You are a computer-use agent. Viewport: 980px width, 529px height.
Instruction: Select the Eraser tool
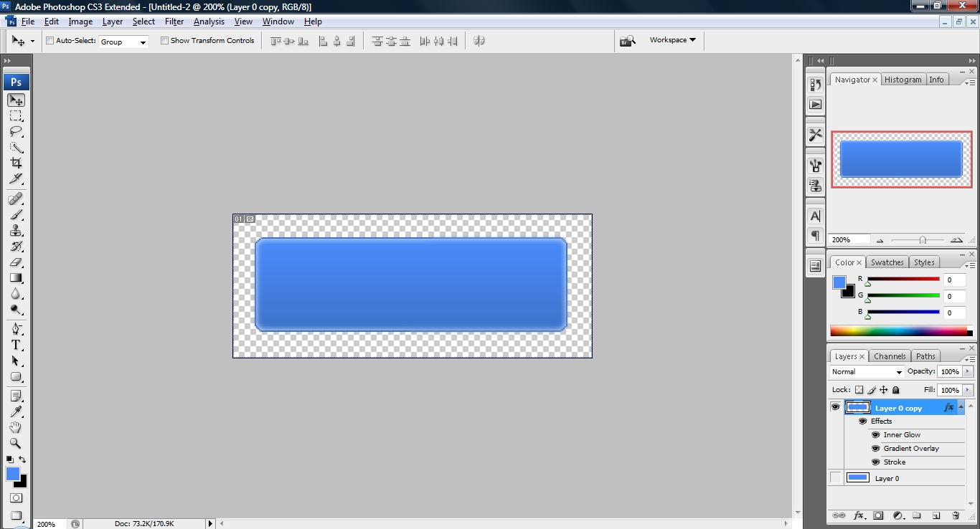coord(16,262)
